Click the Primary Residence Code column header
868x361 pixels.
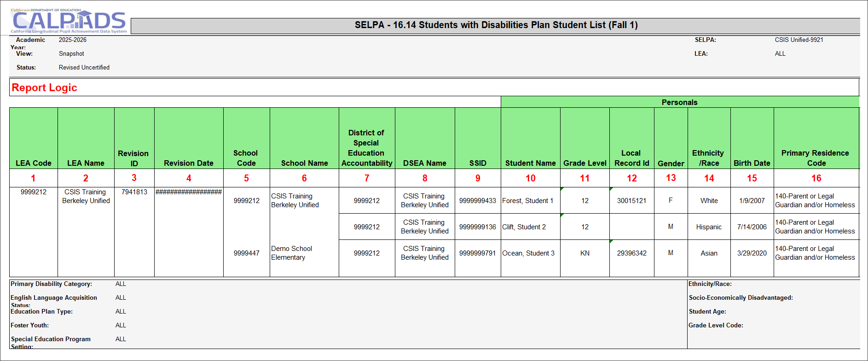coord(816,158)
